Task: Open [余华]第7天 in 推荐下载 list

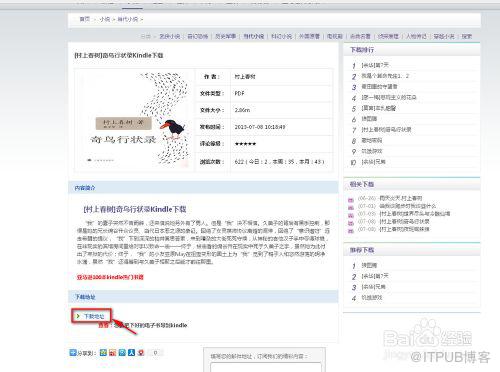Action: point(375,276)
